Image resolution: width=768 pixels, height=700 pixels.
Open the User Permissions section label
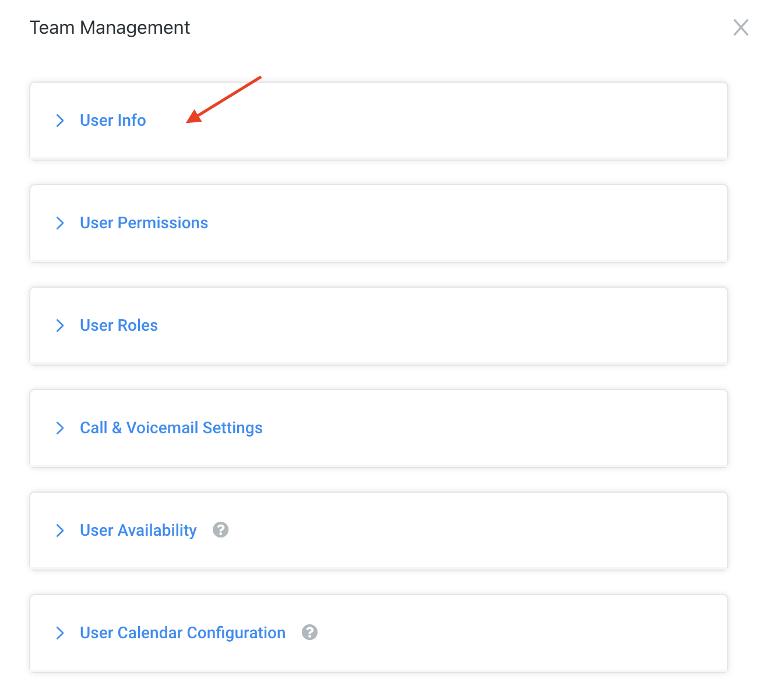point(144,223)
